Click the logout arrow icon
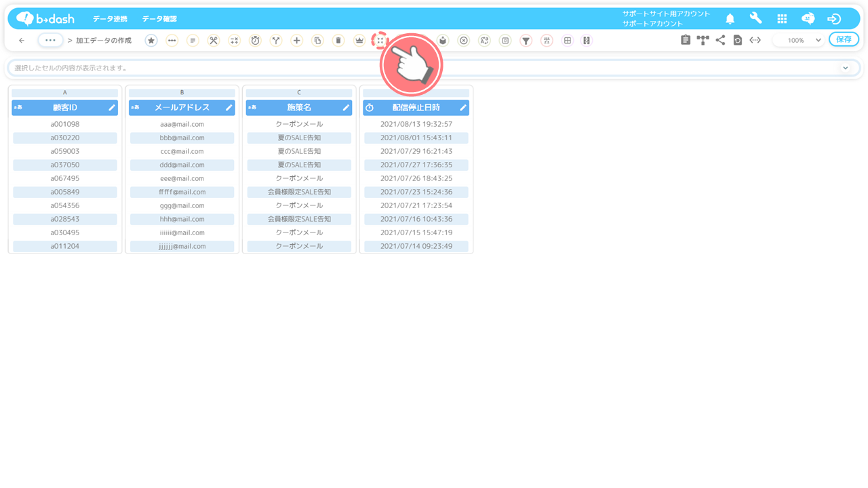 coord(834,19)
